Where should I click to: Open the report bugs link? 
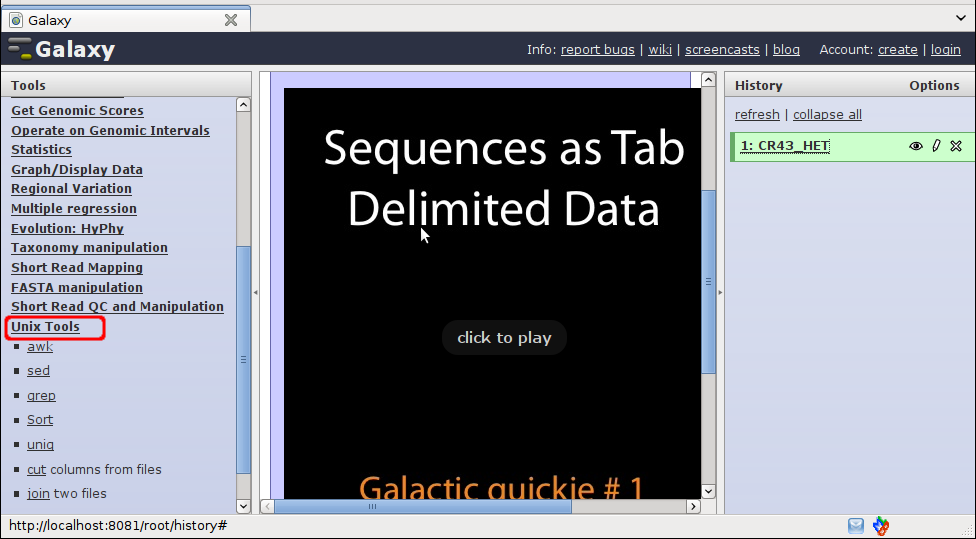[x=598, y=50]
